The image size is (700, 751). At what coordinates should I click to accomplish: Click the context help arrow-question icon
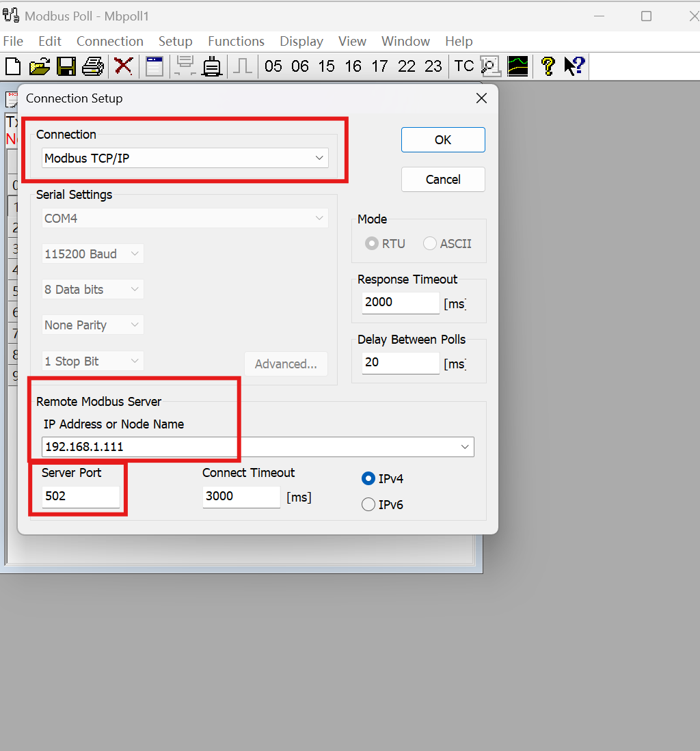click(x=574, y=66)
